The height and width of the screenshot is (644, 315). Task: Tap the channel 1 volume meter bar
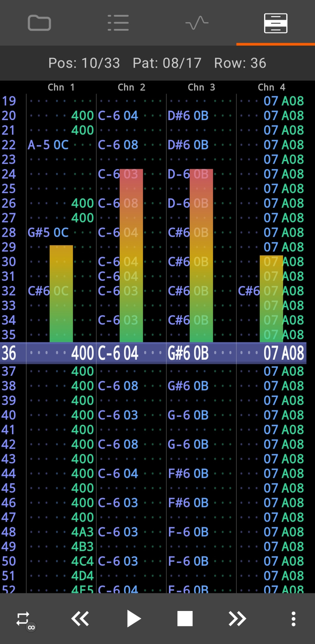click(x=61, y=294)
